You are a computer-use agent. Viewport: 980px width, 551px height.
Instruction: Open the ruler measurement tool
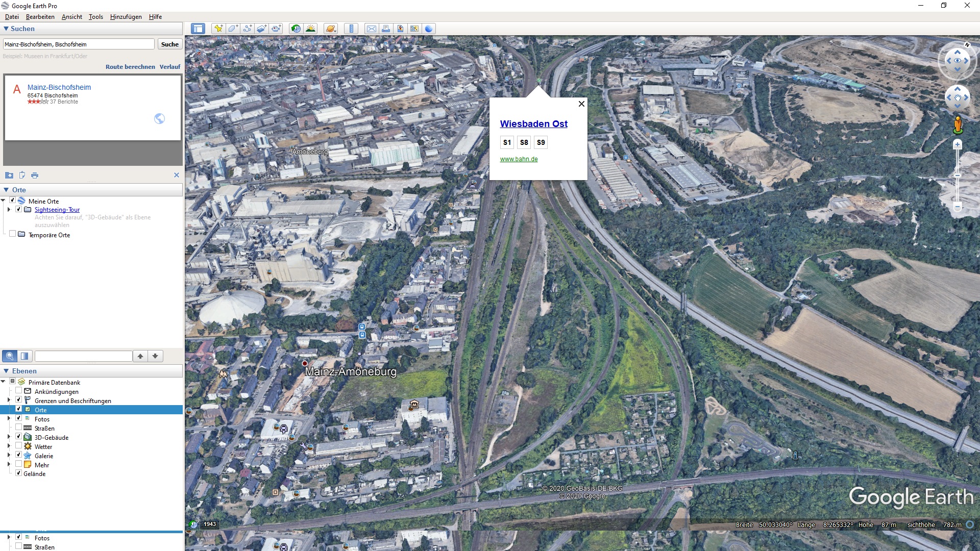point(351,29)
